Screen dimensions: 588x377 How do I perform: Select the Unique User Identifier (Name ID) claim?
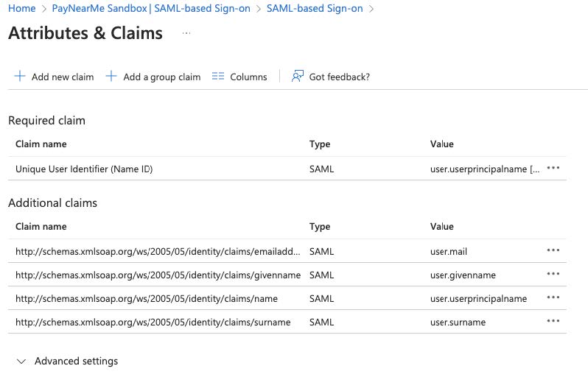(84, 169)
